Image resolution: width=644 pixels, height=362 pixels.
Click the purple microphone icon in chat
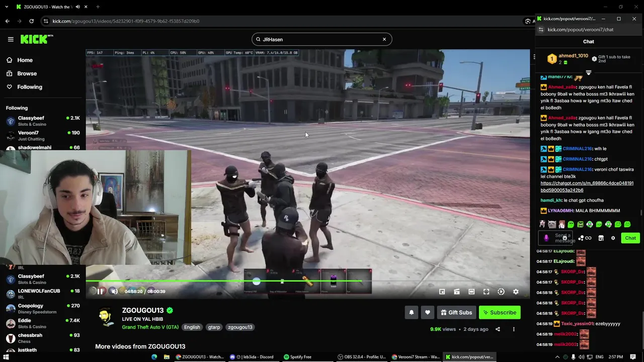click(x=546, y=238)
